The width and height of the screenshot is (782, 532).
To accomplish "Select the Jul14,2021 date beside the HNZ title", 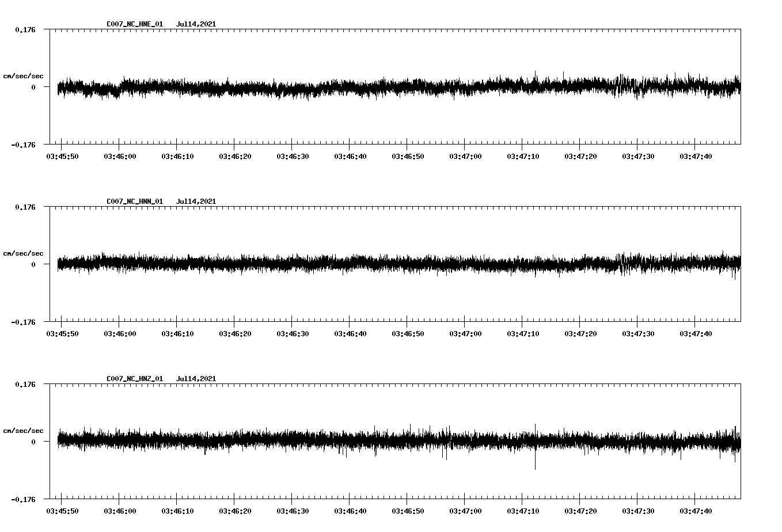I will coord(196,378).
